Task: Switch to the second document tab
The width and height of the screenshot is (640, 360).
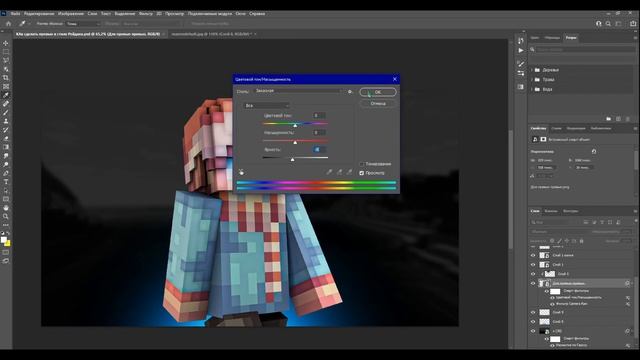Action: (x=212, y=34)
